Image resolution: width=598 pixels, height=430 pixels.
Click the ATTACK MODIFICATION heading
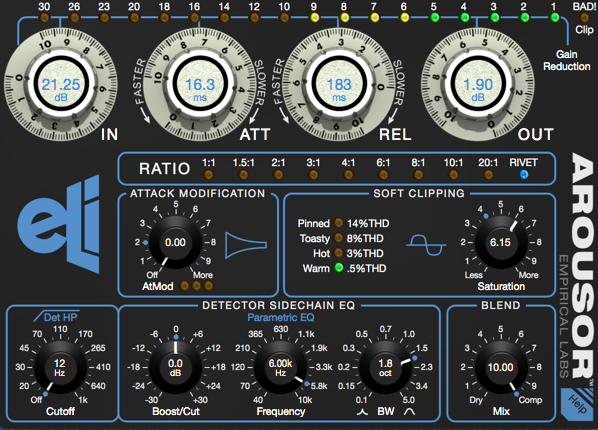click(x=197, y=193)
